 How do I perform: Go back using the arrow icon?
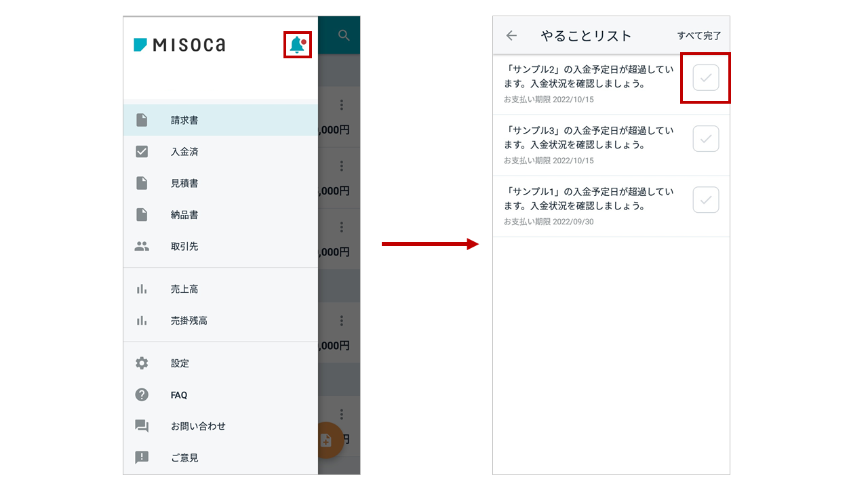tap(511, 36)
